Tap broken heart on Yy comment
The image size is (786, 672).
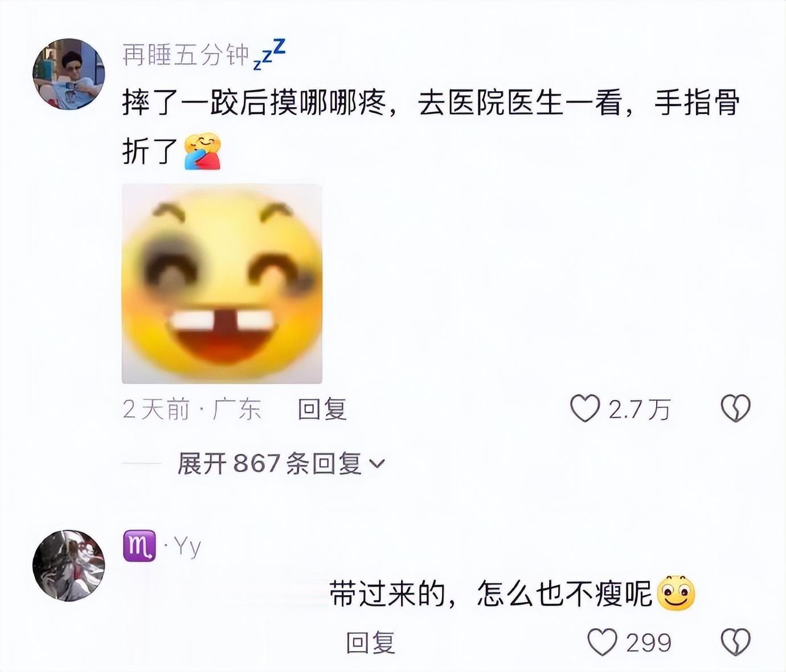tap(736, 642)
